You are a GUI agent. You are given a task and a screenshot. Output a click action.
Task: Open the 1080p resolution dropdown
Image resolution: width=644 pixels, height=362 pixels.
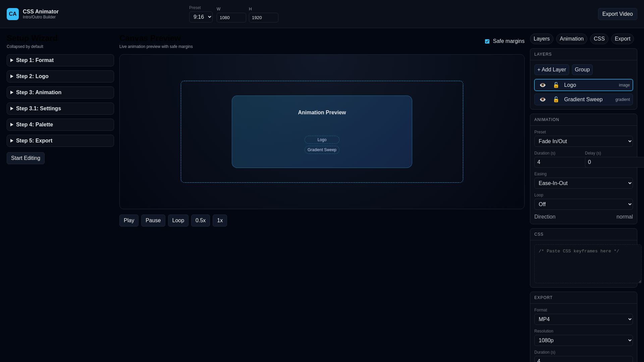[584, 341]
